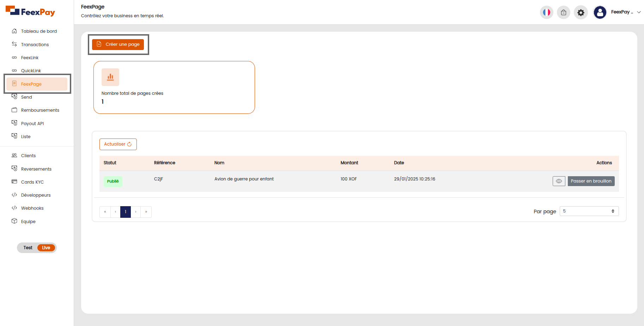This screenshot has height=326, width=644.
Task: Click the Développeurs code icon
Action: [14, 195]
